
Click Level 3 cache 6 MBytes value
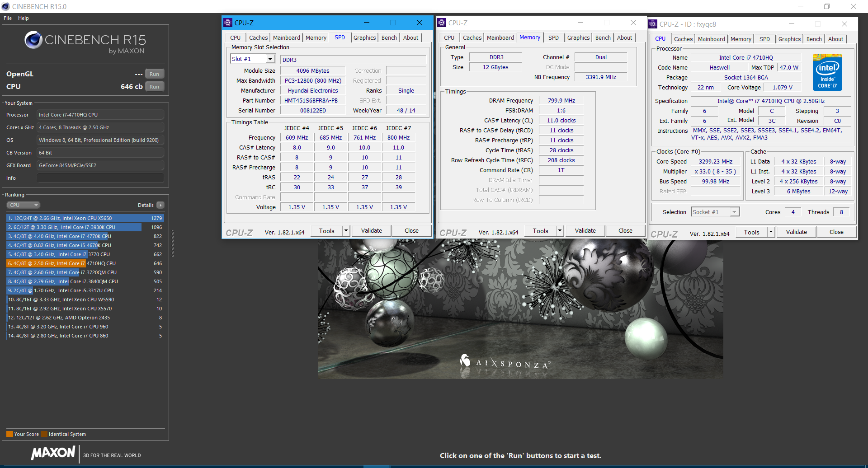tap(799, 191)
